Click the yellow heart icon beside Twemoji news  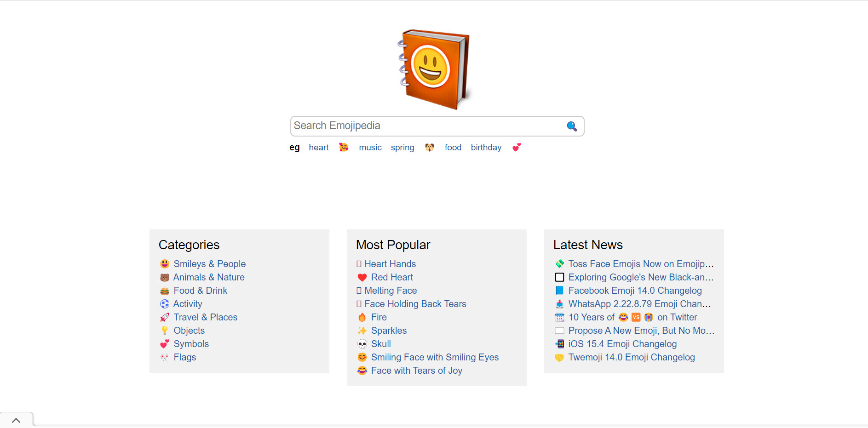pos(559,357)
